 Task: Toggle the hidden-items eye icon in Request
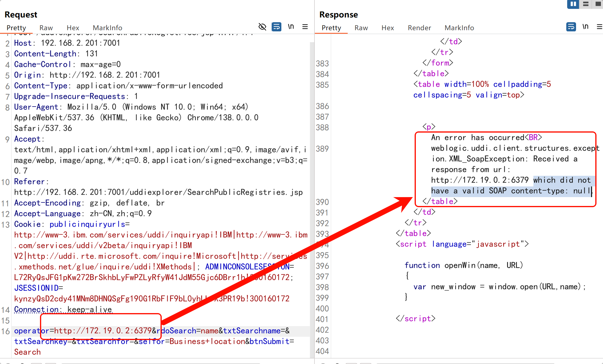262,27
